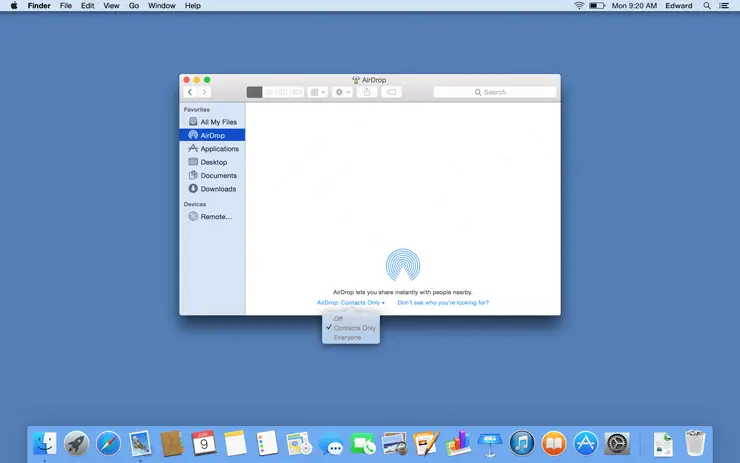Open iTunes from the Dock
Viewport: 740px width, 463px height.
coord(521,444)
